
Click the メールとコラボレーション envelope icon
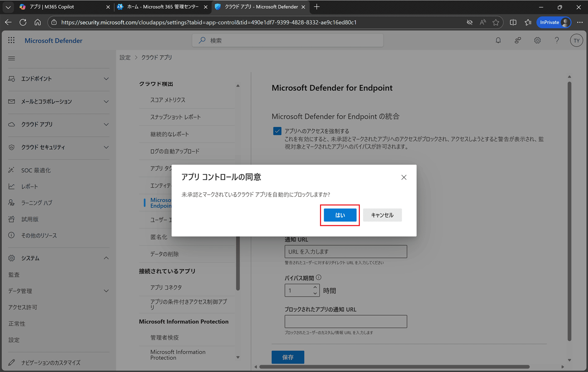click(11, 101)
